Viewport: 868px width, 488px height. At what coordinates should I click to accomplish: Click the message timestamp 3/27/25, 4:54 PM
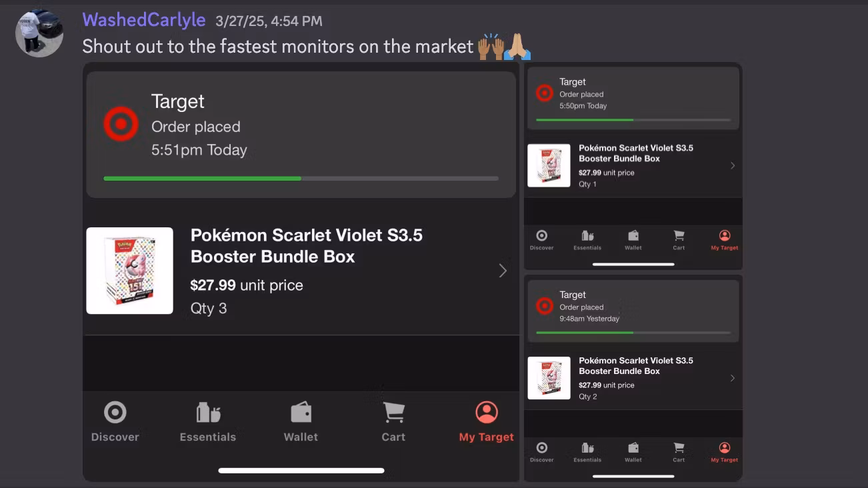point(269,21)
